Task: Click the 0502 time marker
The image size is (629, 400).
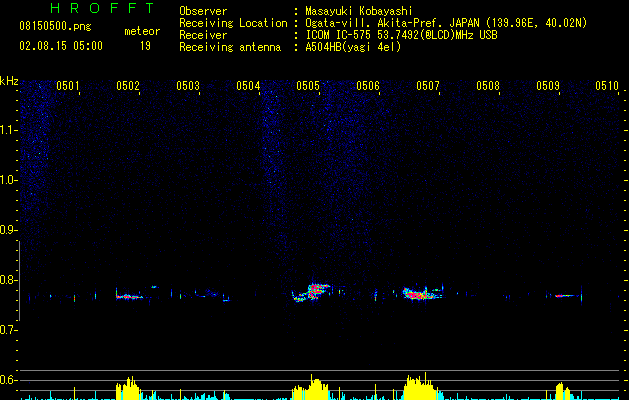Action: 128,86
